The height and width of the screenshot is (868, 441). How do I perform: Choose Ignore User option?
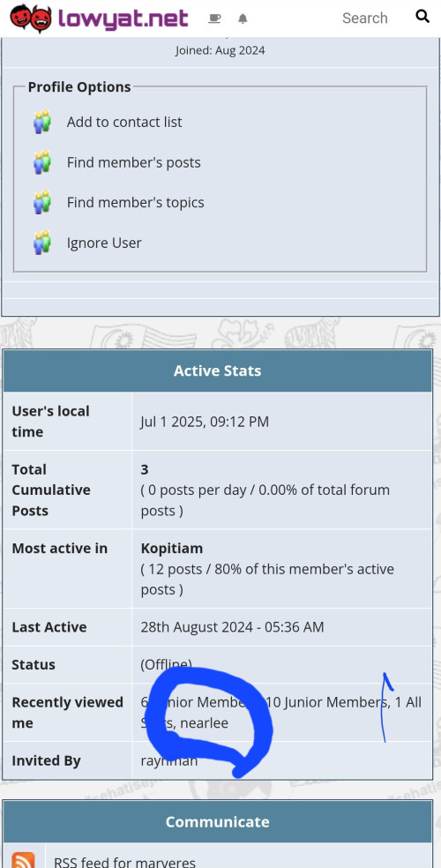tap(104, 243)
